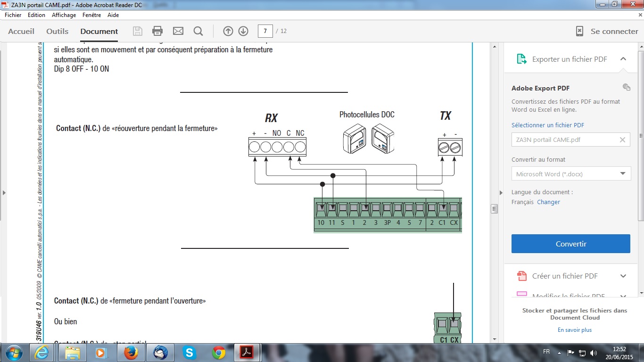Launch Internet Explorer from taskbar

[x=42, y=353]
